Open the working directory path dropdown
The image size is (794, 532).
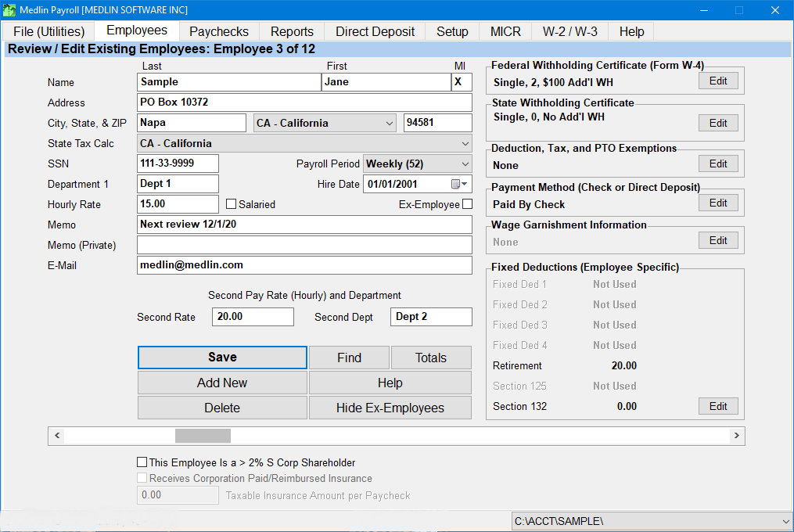[785, 520]
